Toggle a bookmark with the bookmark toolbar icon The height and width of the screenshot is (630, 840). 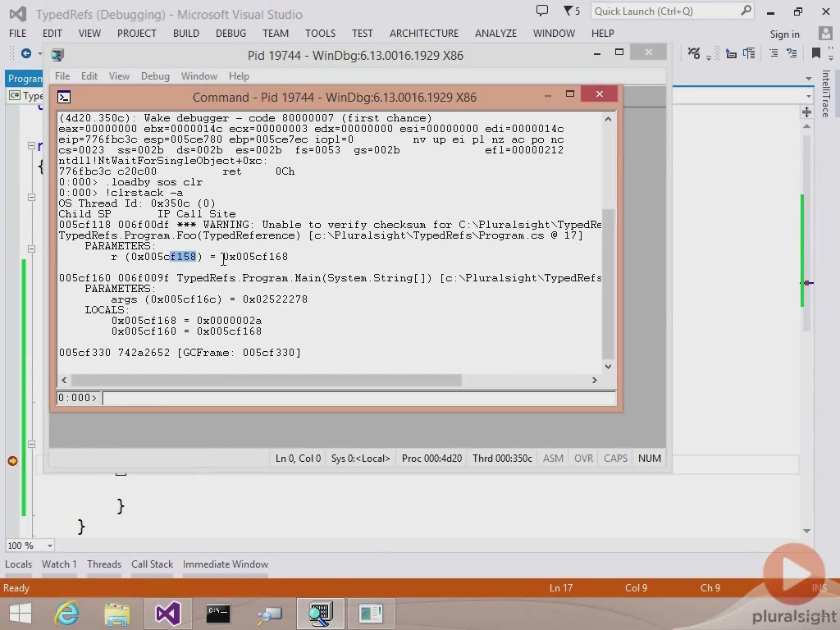click(816, 53)
